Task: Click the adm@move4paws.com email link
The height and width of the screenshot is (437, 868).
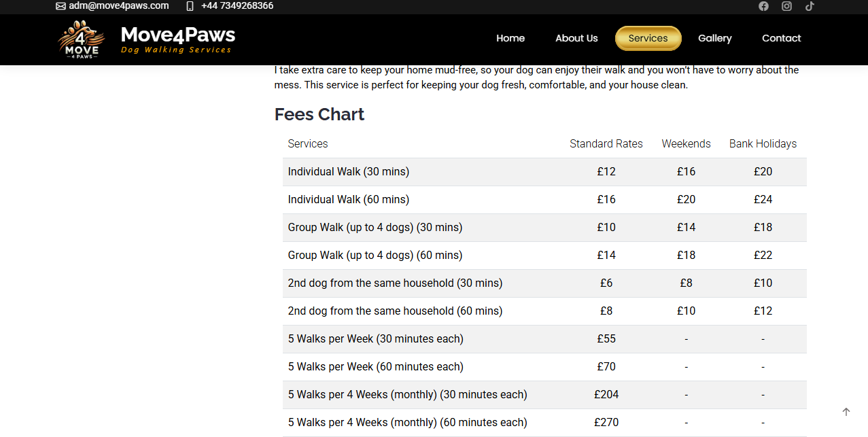Action: (x=118, y=6)
